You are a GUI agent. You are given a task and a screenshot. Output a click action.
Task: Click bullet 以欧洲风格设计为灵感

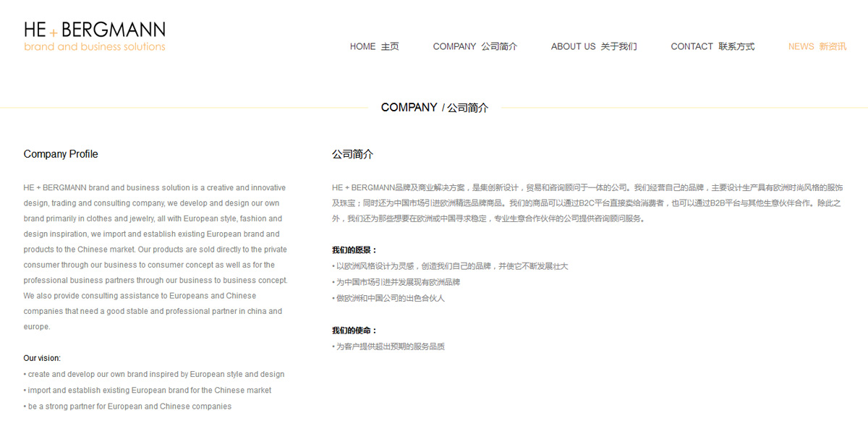pos(450,266)
